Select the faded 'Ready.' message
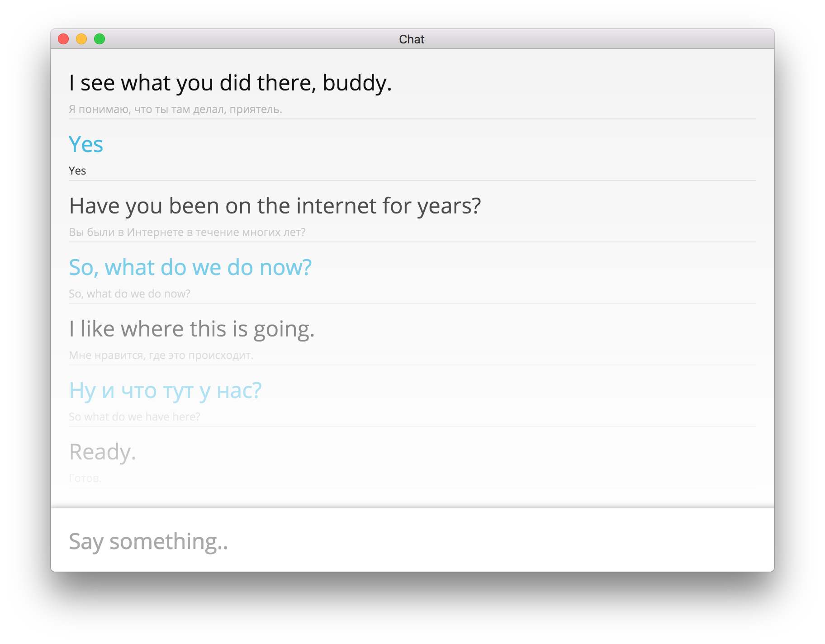The width and height of the screenshot is (825, 644). coord(102,452)
